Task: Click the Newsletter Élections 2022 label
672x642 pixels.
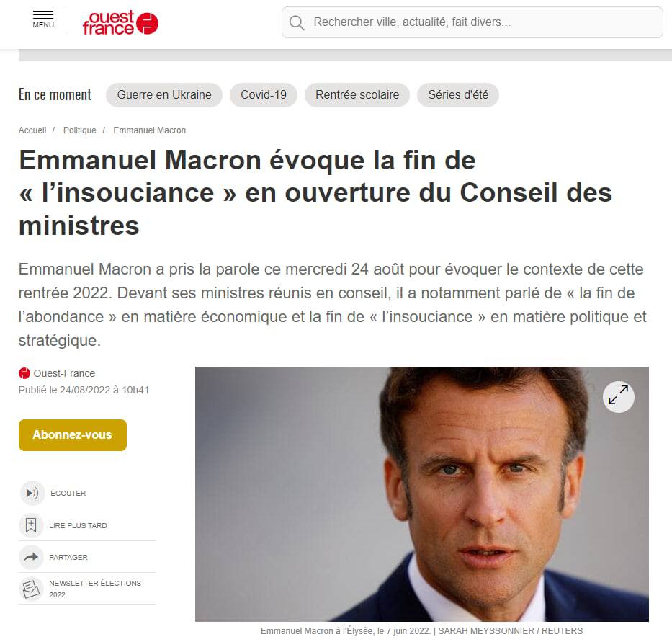Action: 95,589
